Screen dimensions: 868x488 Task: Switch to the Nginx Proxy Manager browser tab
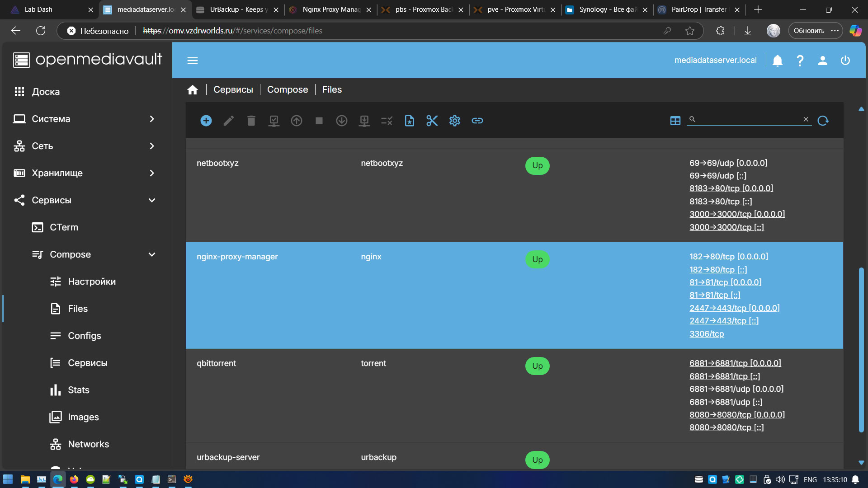331,9
